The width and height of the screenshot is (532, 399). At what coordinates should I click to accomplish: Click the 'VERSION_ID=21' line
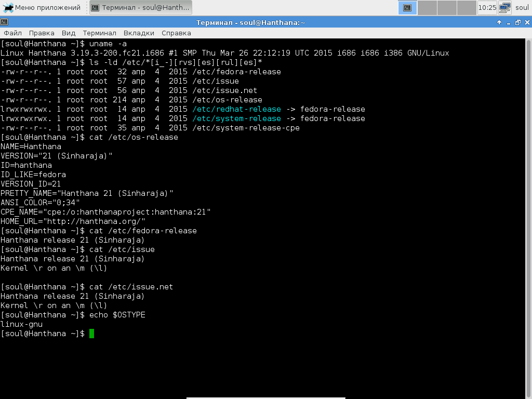pos(31,184)
